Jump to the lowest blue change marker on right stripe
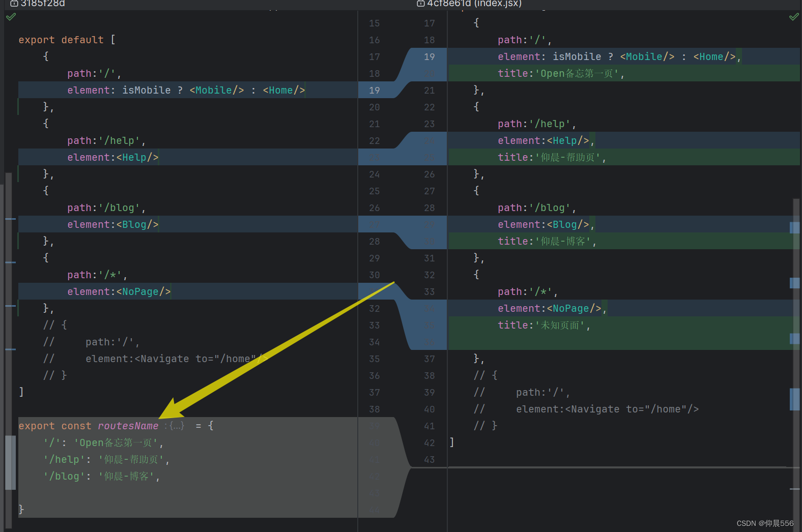802x532 pixels. coord(794,399)
